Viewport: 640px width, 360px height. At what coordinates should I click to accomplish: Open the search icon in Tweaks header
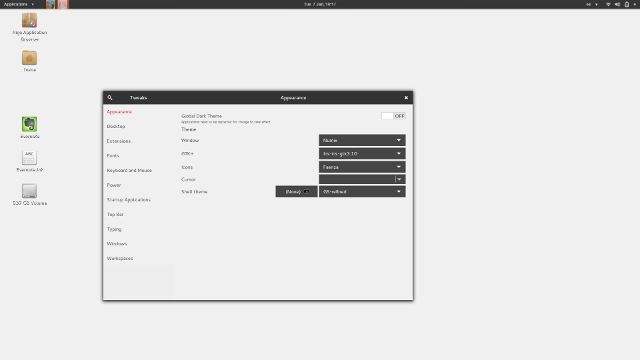[110, 98]
